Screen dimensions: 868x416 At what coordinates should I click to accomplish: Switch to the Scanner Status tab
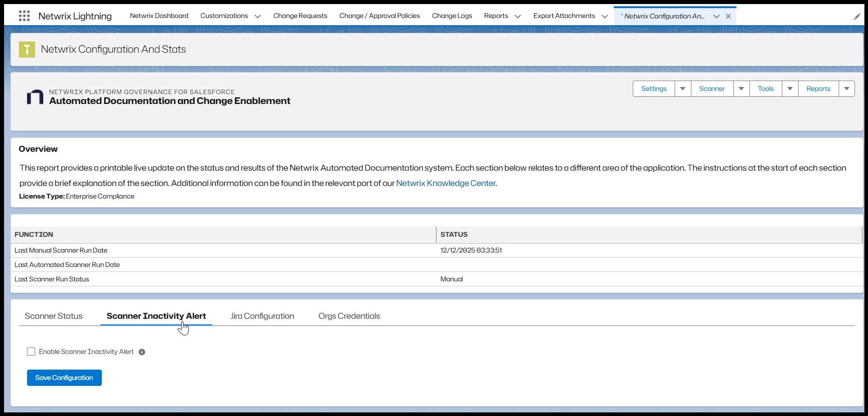click(x=54, y=316)
